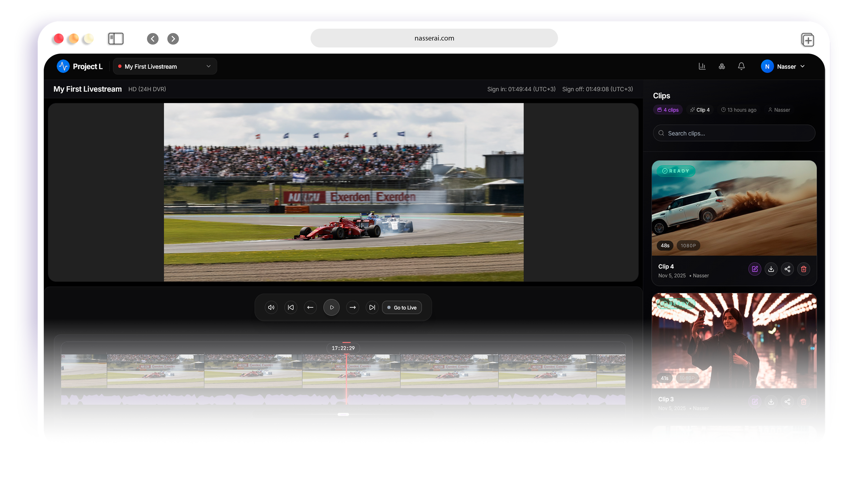Share Clip 3

point(787,402)
